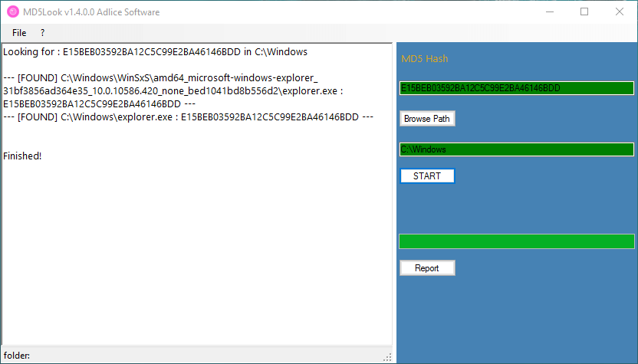Screen dimensions: 638x364
Task: Open the Report button
Action: click(x=427, y=268)
